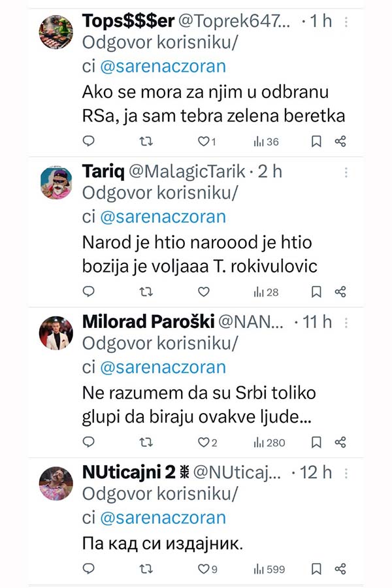Like Milorad Paroški's tweet
The image size is (392, 588).
tap(203, 442)
